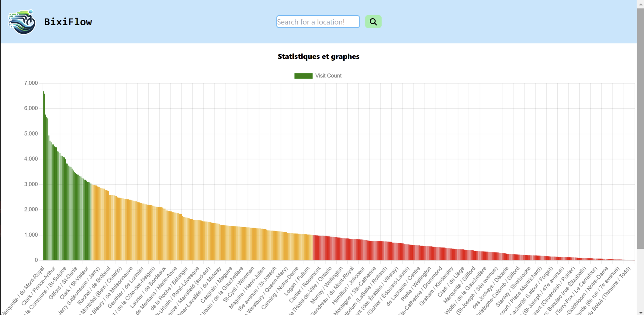Click the magnifying glass search button
Screen dimensions: 644x315
(x=373, y=22)
